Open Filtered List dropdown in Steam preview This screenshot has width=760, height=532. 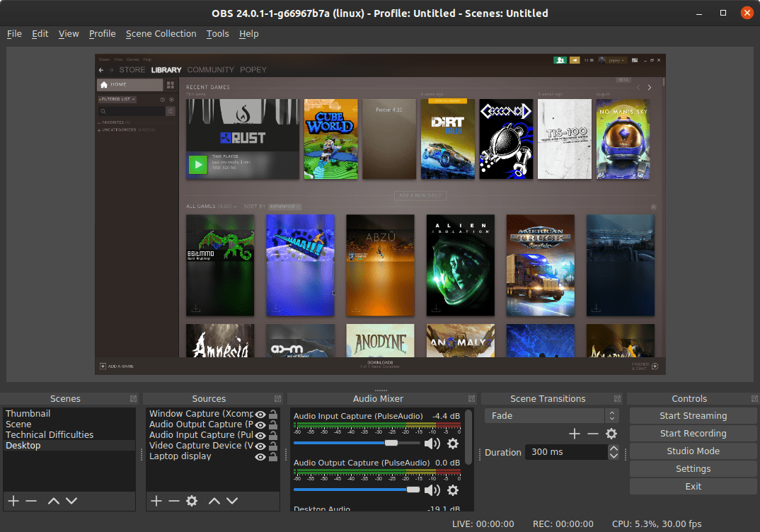(117, 99)
